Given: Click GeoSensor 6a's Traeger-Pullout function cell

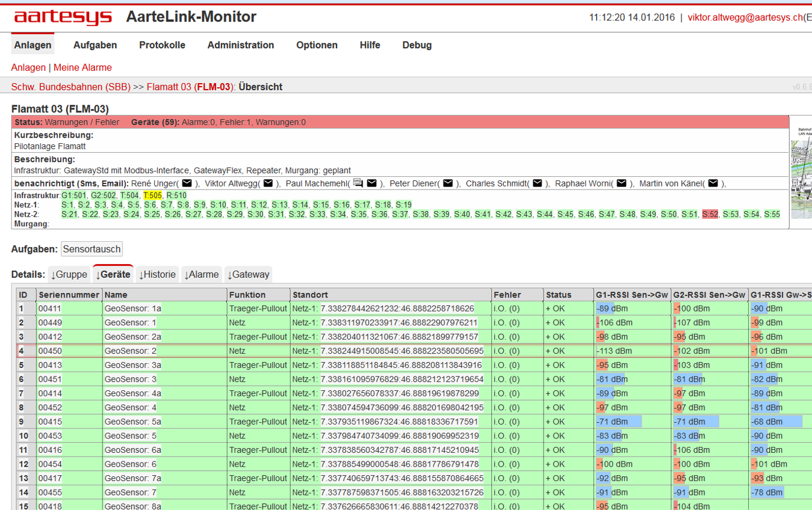Looking at the screenshot, I should tap(258, 450).
